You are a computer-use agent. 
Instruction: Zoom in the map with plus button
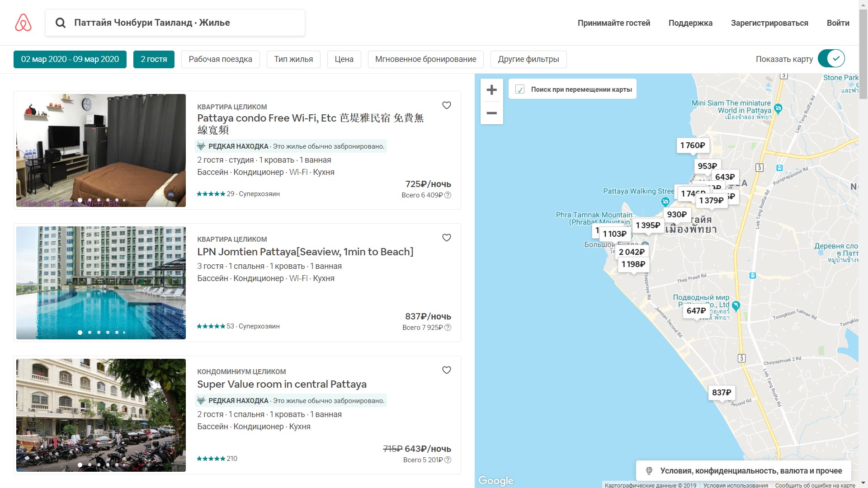tap(492, 90)
